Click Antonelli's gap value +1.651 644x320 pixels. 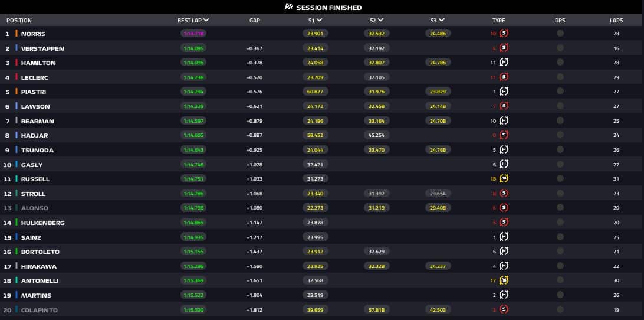[x=255, y=281]
